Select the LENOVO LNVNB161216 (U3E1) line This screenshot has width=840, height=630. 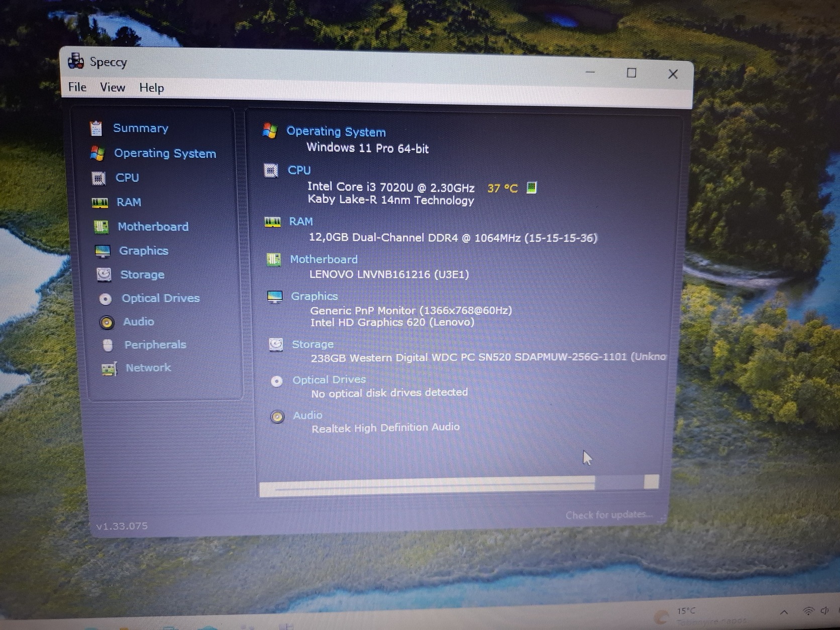coord(389,274)
